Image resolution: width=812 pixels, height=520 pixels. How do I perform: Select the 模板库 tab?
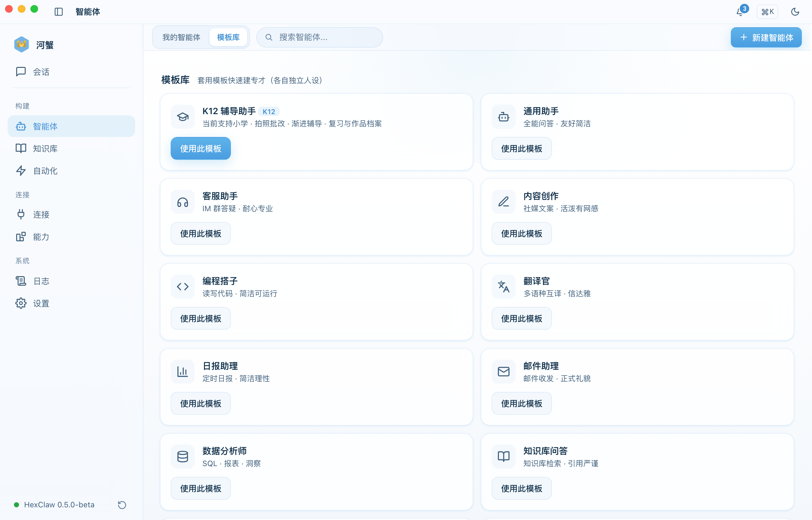[228, 37]
